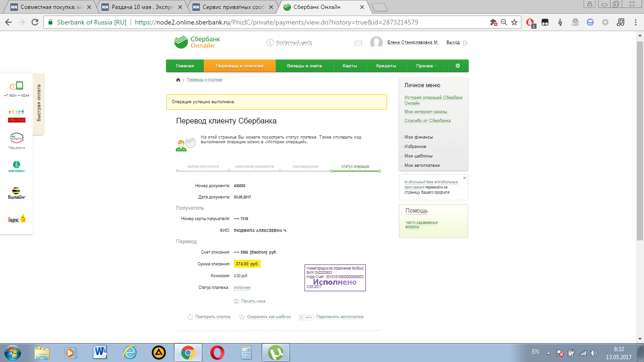This screenshot has height=362, width=644.
Task: Click Печать чека link
Action: tap(253, 301)
